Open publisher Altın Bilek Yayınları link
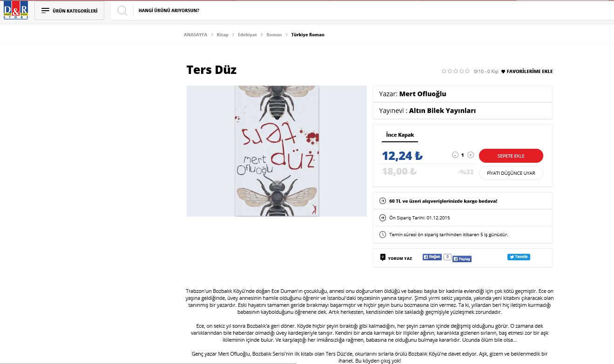614x364 pixels. click(x=442, y=111)
